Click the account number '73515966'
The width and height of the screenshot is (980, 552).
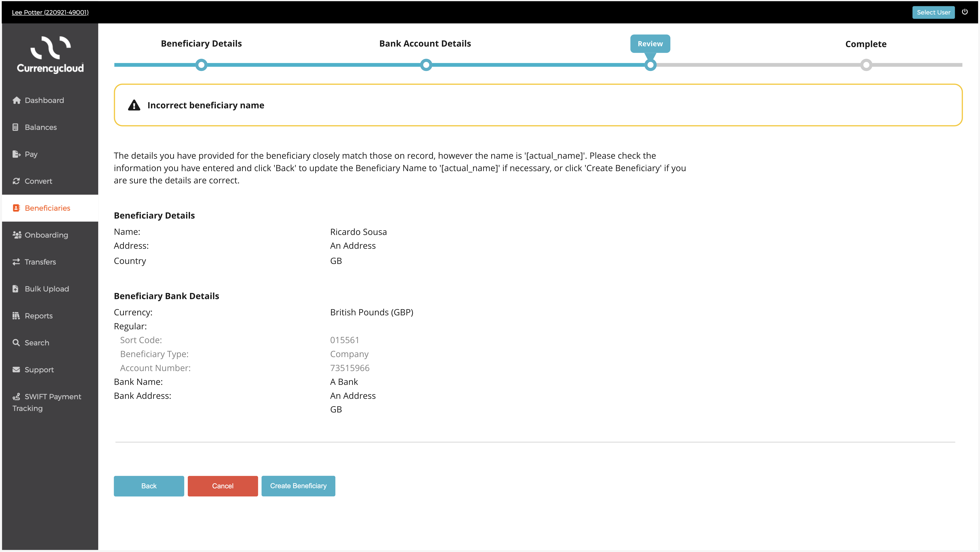pos(350,368)
